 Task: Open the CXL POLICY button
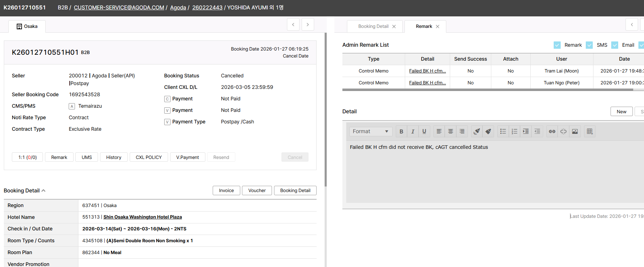click(149, 157)
